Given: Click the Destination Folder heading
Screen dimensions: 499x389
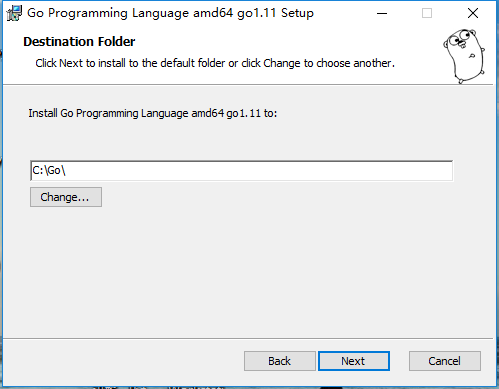Looking at the screenshot, I should click(79, 42).
